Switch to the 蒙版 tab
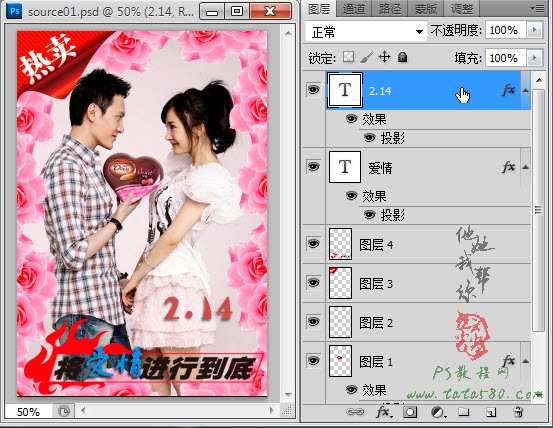Screen dimensions: 553x428 [425, 9]
